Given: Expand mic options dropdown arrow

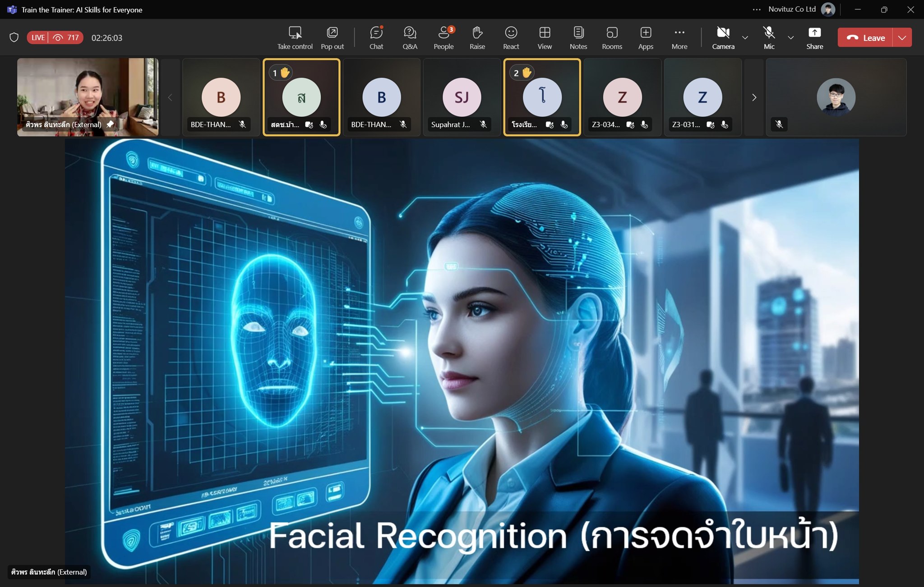Looking at the screenshot, I should pyautogui.click(x=790, y=38).
